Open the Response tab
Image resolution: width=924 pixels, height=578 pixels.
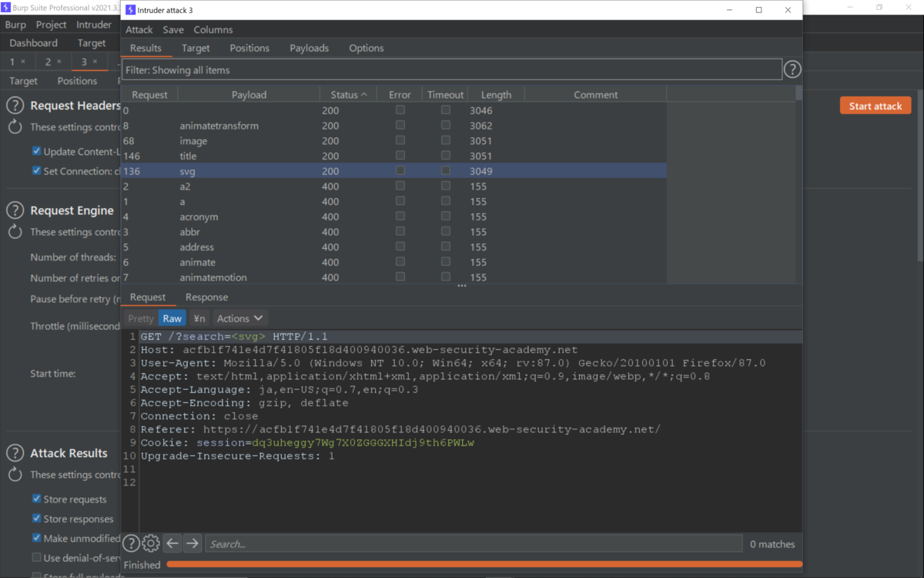tap(206, 297)
